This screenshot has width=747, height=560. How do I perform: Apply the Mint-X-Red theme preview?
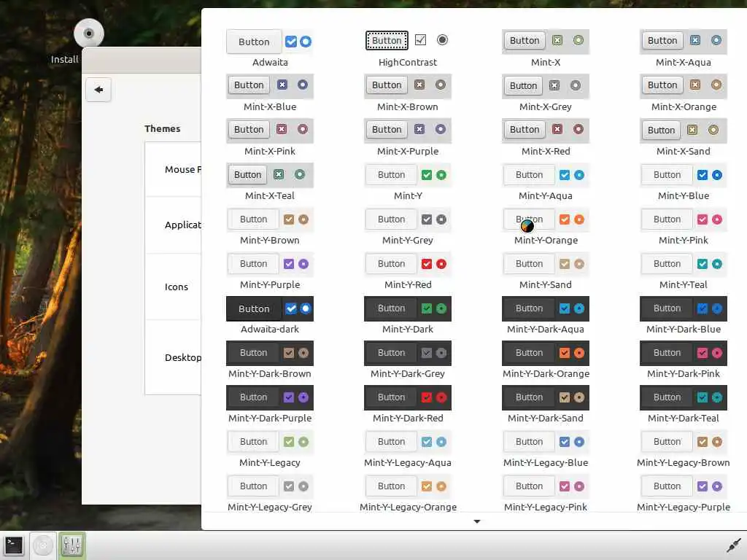[x=546, y=130]
